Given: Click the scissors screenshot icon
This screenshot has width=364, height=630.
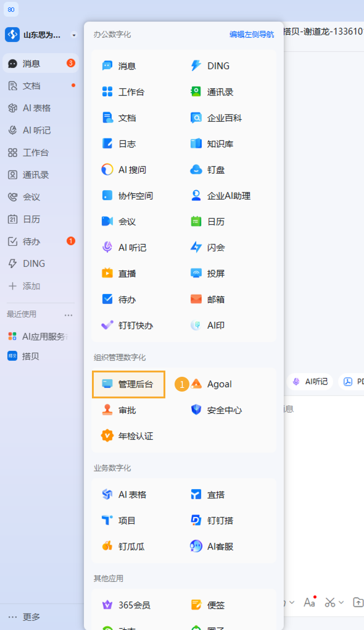Looking at the screenshot, I should click(330, 602).
